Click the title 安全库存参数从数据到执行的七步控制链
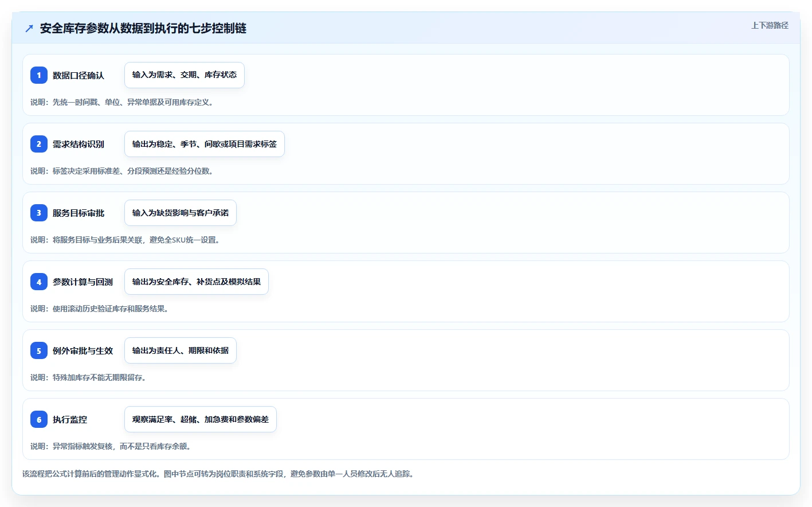 click(x=143, y=29)
